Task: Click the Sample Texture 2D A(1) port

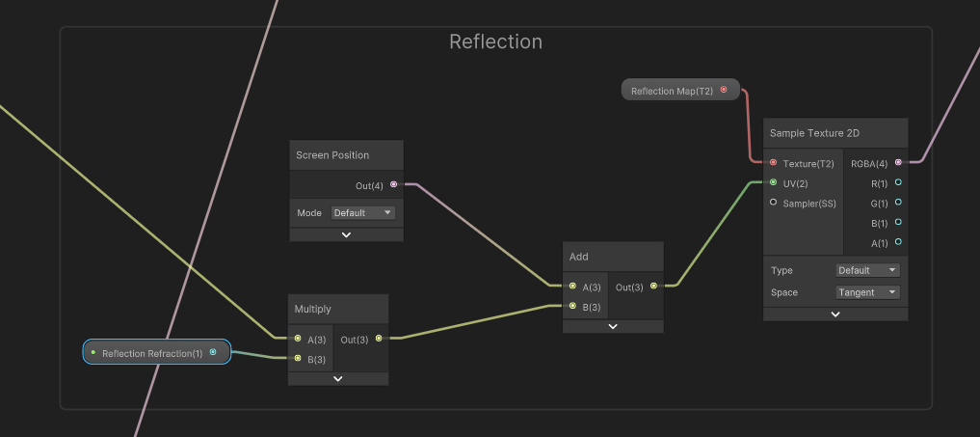Action: click(898, 242)
